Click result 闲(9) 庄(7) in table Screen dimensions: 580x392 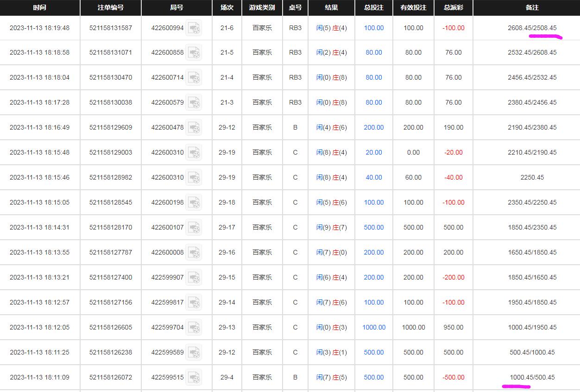tap(331, 227)
